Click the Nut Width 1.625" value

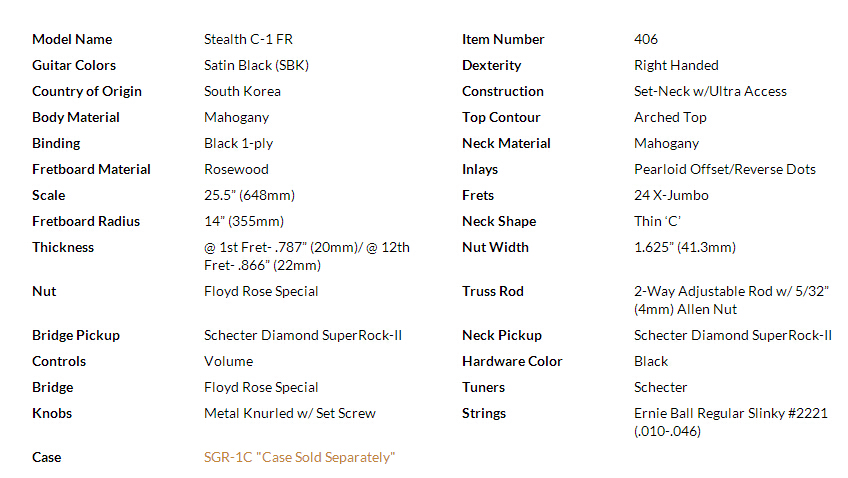(x=685, y=247)
